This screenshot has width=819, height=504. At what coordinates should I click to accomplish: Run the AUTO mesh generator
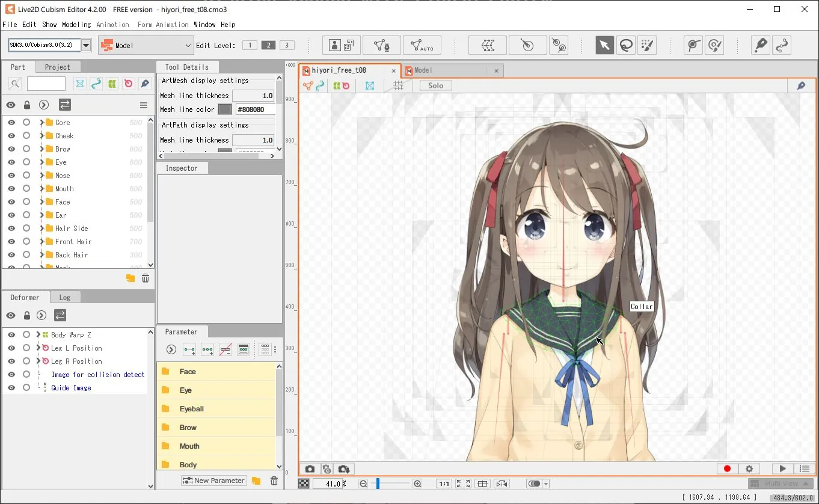point(422,45)
